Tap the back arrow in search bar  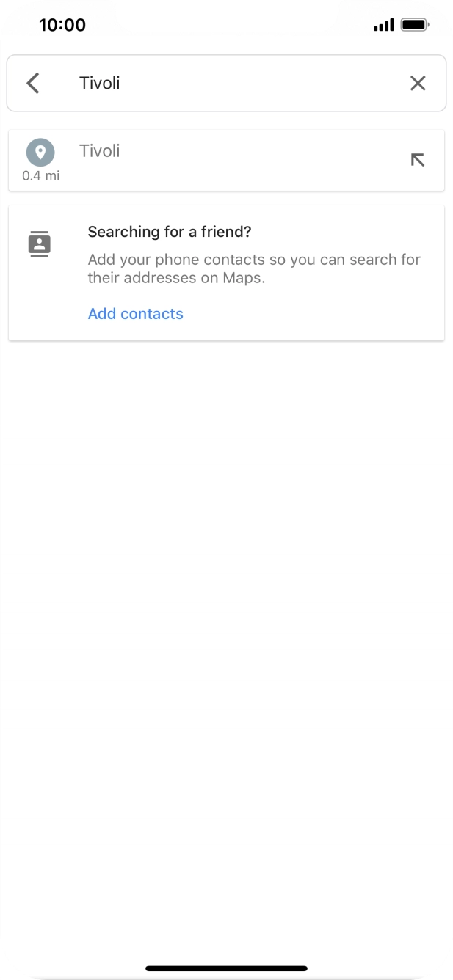[32, 83]
